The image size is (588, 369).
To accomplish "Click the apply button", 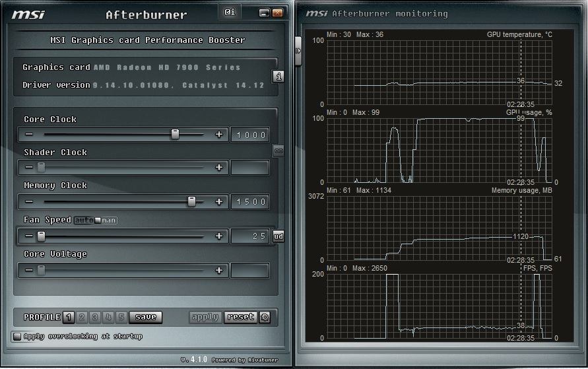I will pos(205,318).
